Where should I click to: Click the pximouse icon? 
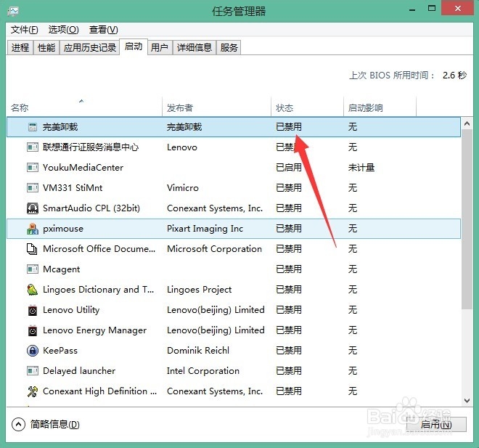(x=33, y=229)
